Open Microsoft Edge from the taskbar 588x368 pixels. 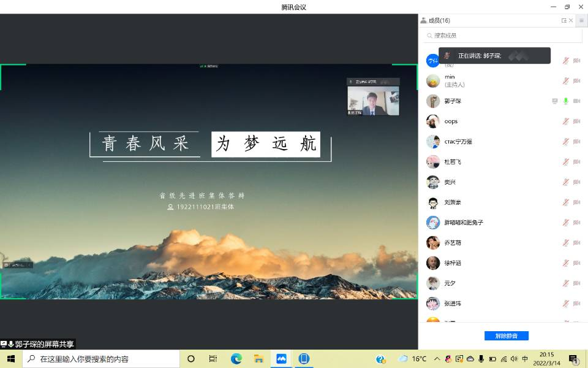point(238,358)
